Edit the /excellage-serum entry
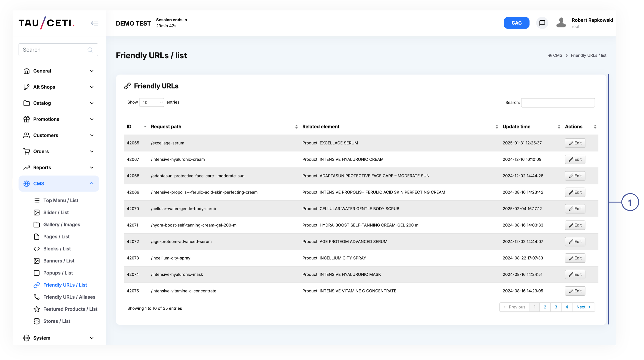Screen dimensions: 644x360 point(575,143)
